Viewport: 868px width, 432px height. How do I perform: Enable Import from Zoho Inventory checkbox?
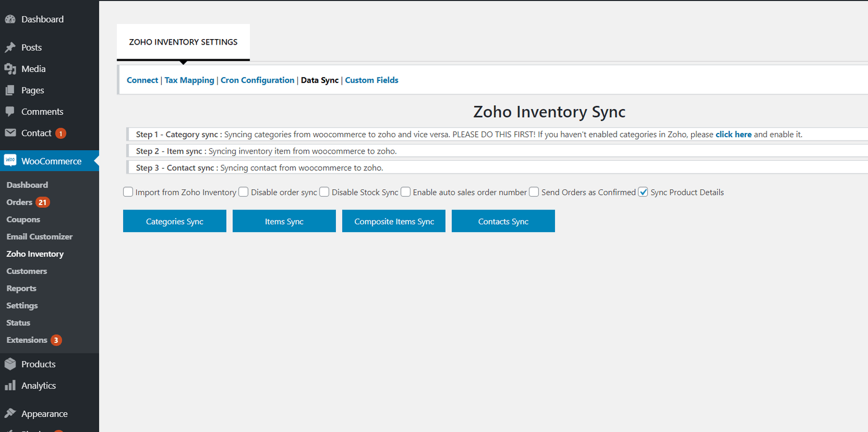coord(128,192)
